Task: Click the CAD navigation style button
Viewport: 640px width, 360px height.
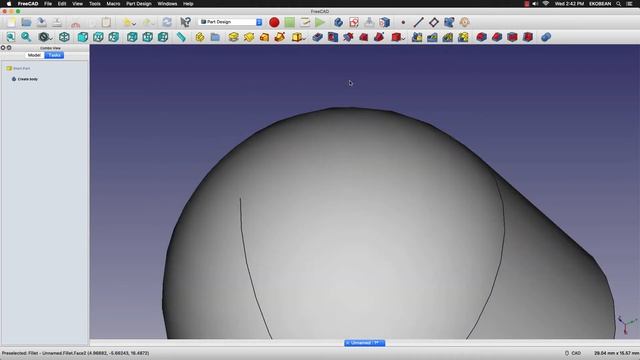Action: [573, 353]
